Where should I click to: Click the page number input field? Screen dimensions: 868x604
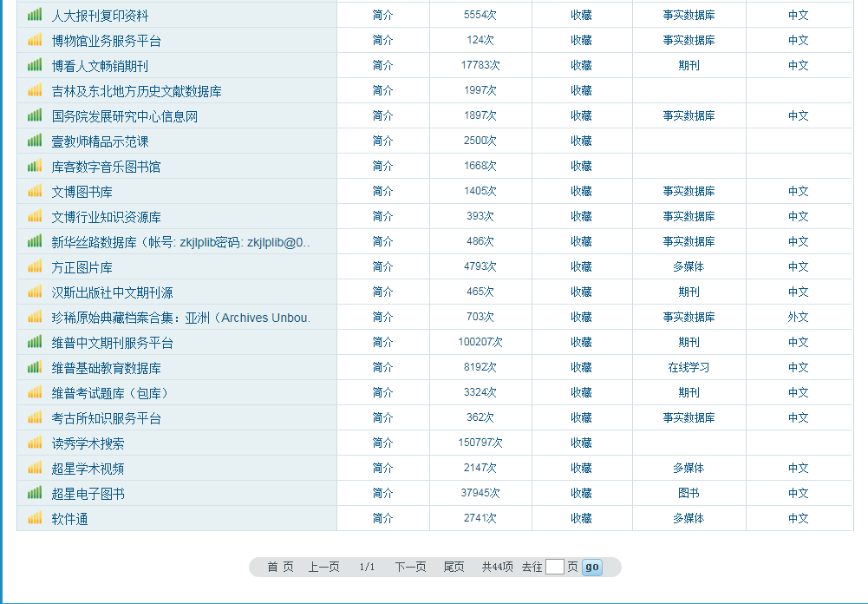pos(555,567)
